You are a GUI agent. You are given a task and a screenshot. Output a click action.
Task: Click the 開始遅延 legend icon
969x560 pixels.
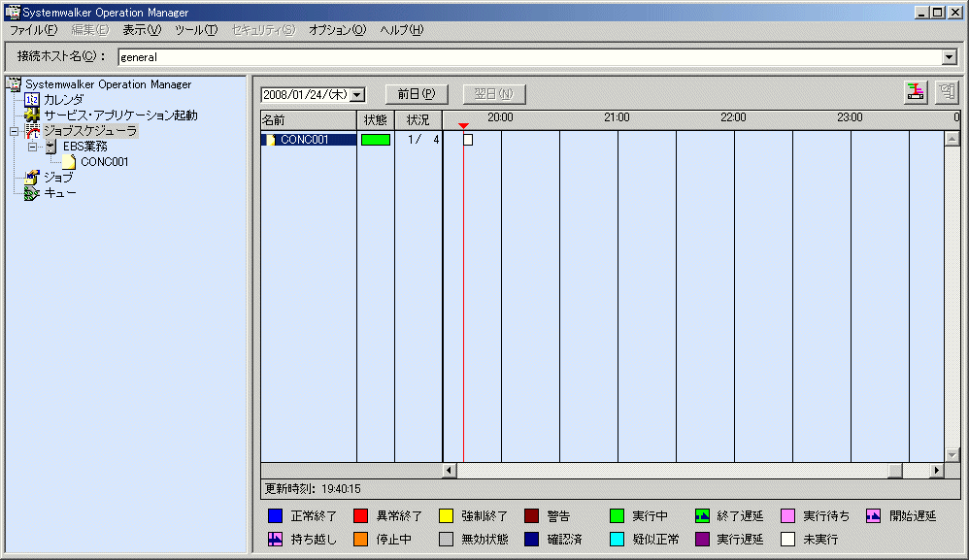(x=873, y=515)
